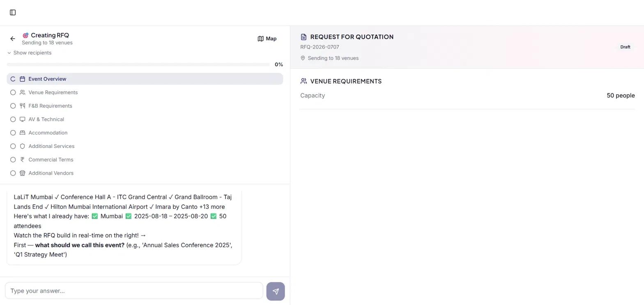
Task: Click the people icon beside Venue Requirements heading
Action: [x=304, y=81]
